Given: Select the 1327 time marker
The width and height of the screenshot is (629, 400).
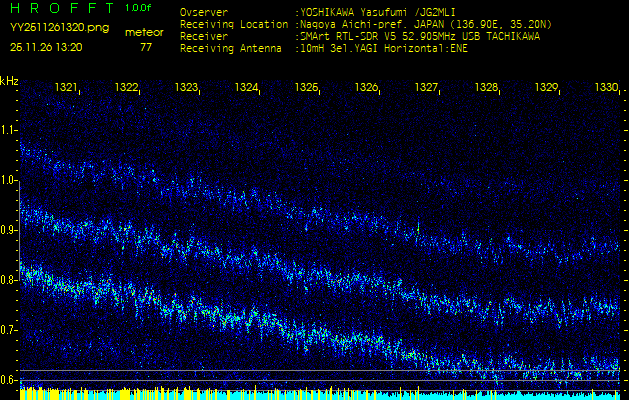Looking at the screenshot, I should click(427, 88).
